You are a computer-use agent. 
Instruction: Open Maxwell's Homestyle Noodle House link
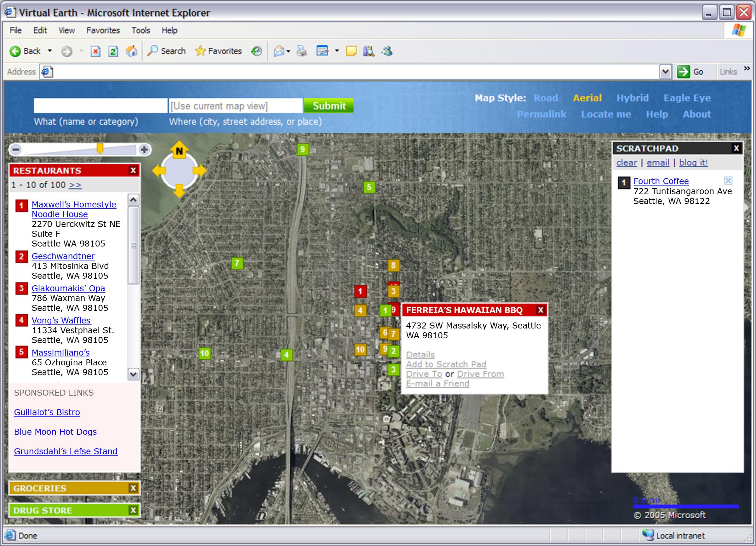74,209
